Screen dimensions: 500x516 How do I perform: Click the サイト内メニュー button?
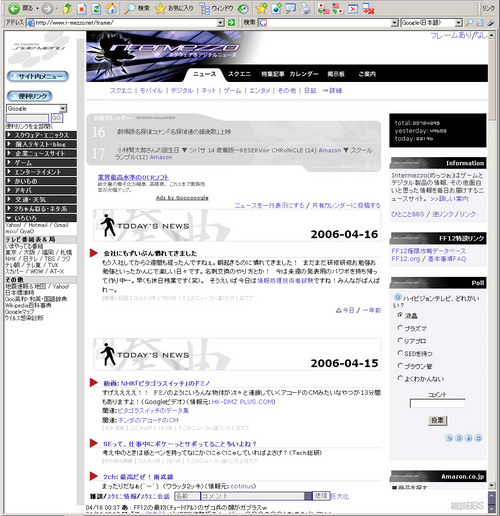[38, 76]
